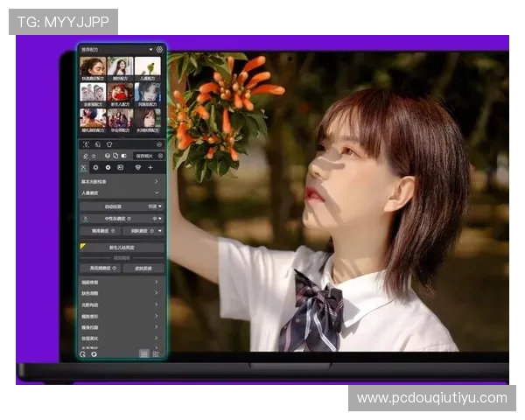The width and height of the screenshot is (525, 420).
Task: Click the 皮肤质感 button
Action: [143, 269]
